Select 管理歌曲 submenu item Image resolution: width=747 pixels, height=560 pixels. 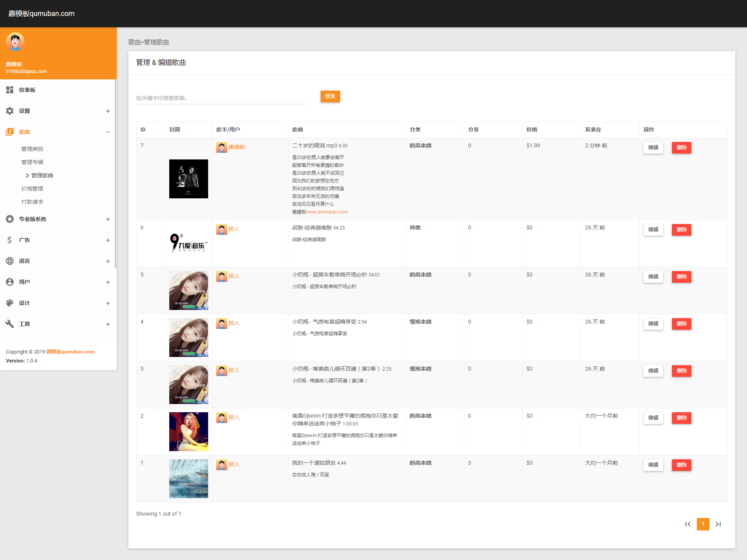click(x=42, y=175)
